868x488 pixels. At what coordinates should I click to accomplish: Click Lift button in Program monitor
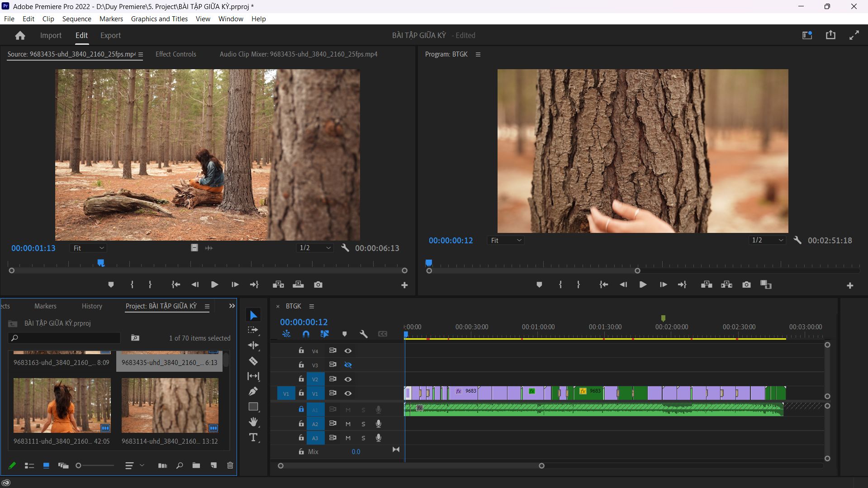coord(707,284)
